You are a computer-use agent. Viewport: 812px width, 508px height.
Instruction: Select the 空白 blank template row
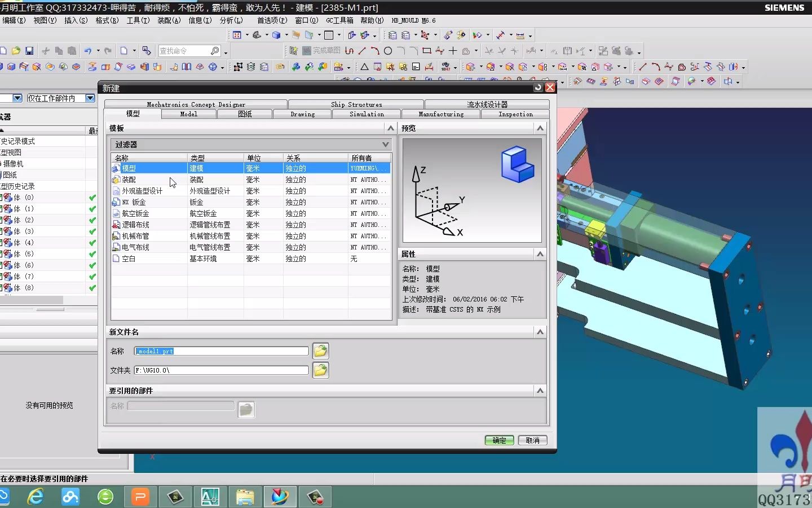pos(250,259)
